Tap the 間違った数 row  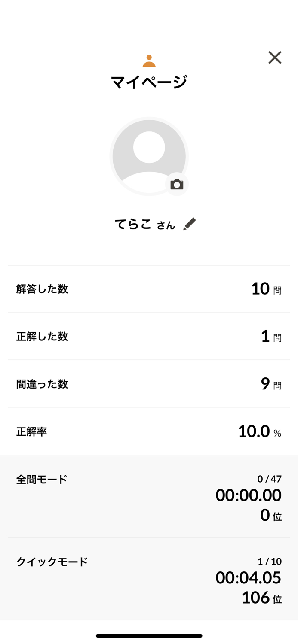click(149, 384)
